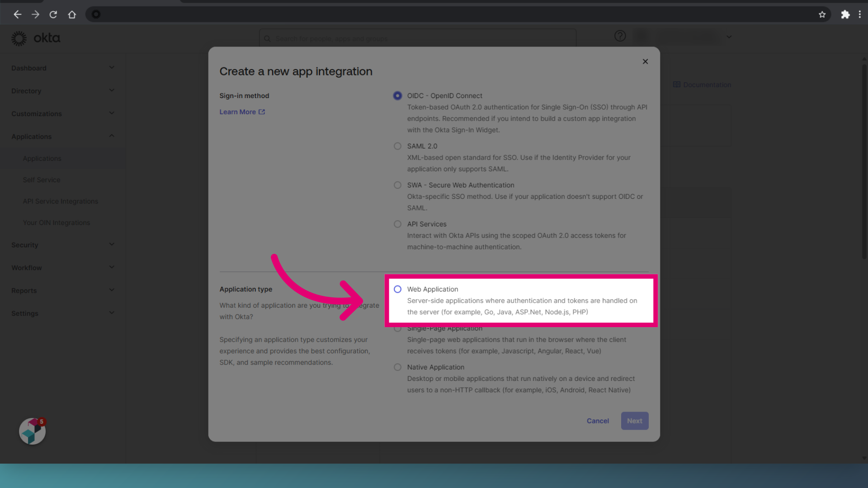Open user account dropdown arrow

729,37
